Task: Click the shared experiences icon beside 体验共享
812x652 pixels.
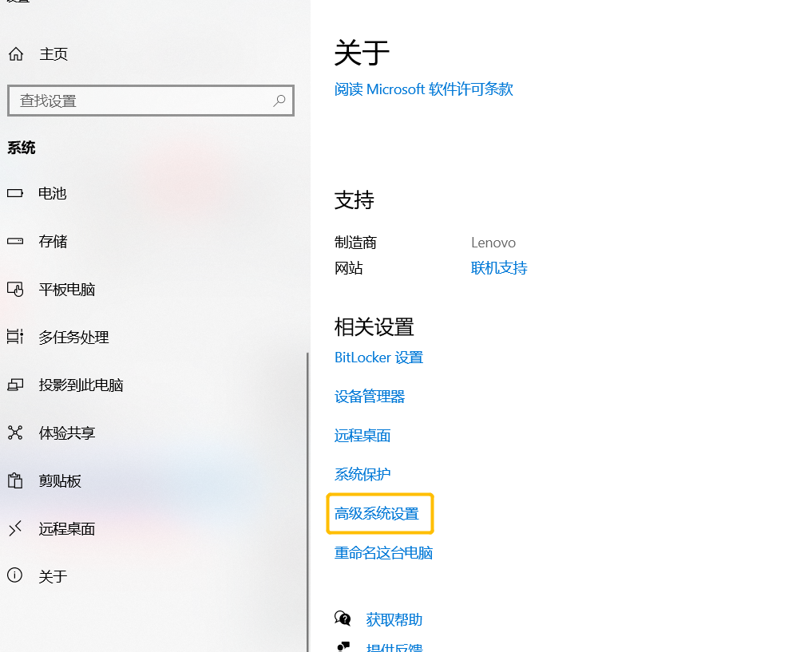Action: click(x=15, y=433)
